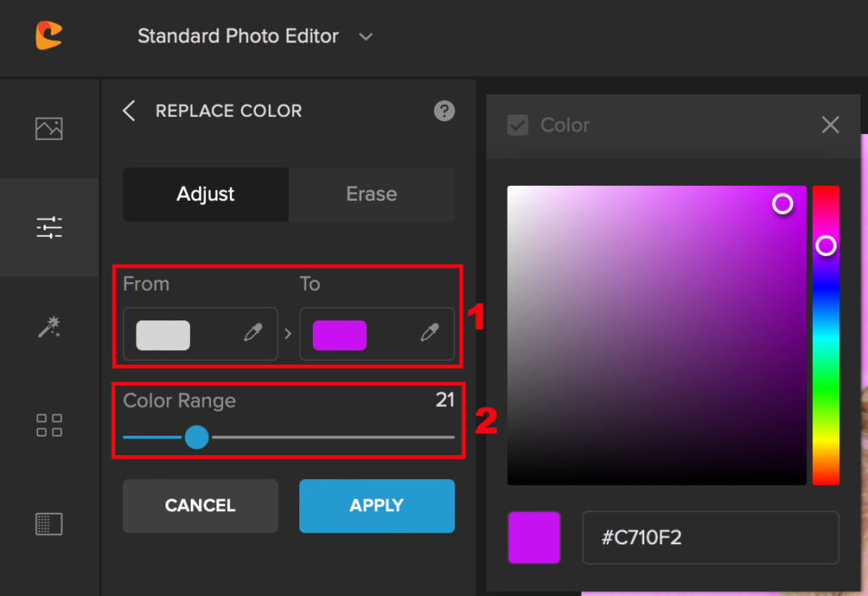The width and height of the screenshot is (868, 596).
Task: Click the Color Range slider handle
Action: (197, 437)
